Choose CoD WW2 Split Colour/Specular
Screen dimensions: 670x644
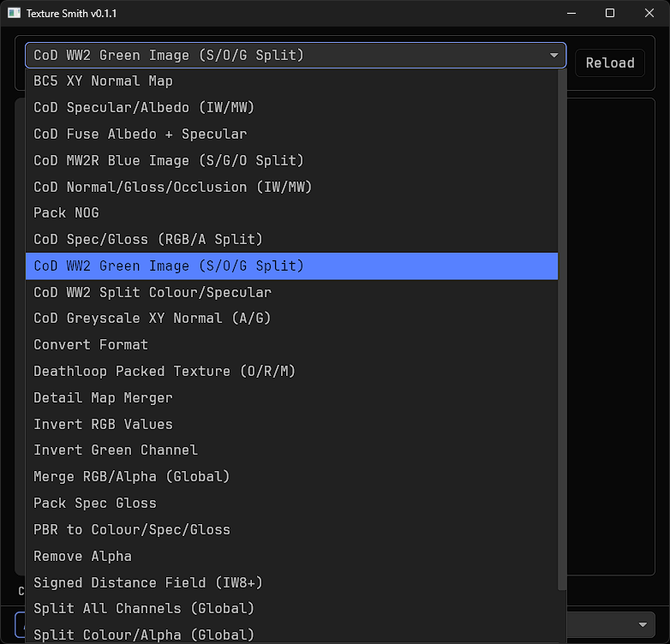click(291, 293)
